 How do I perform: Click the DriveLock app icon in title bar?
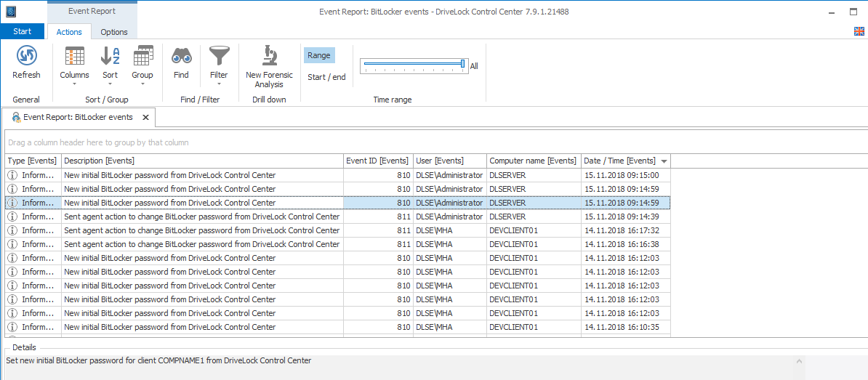point(11,12)
